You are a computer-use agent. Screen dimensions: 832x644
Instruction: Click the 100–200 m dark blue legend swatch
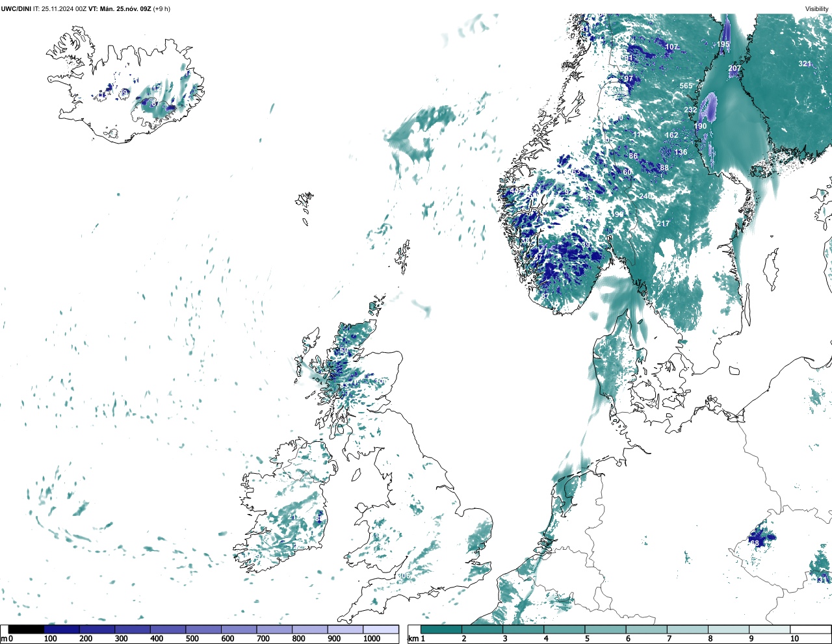62,629
